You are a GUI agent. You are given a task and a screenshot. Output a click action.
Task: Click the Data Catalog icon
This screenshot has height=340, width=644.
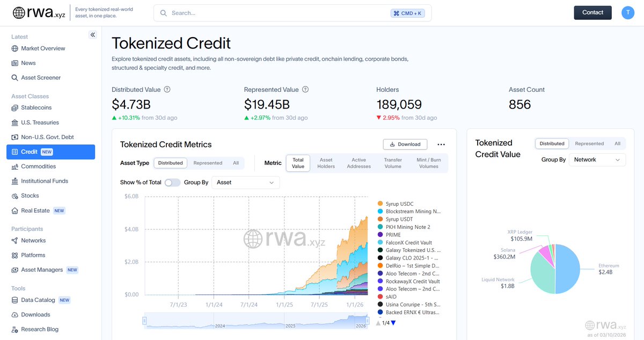point(15,300)
